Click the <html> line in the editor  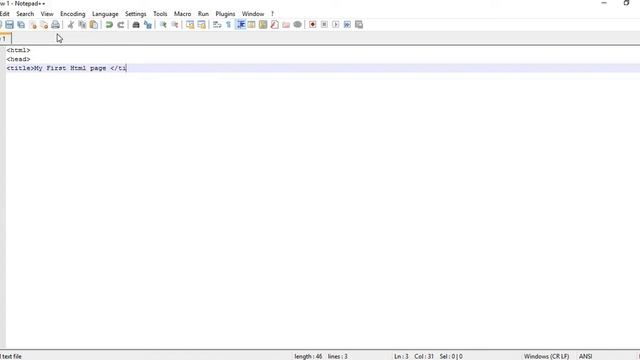point(18,50)
